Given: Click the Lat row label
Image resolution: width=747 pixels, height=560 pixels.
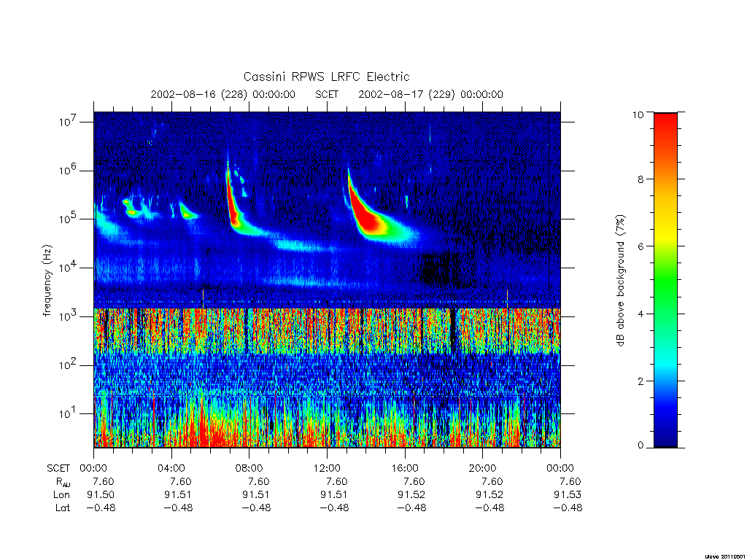Looking at the screenshot, I should [x=63, y=507].
